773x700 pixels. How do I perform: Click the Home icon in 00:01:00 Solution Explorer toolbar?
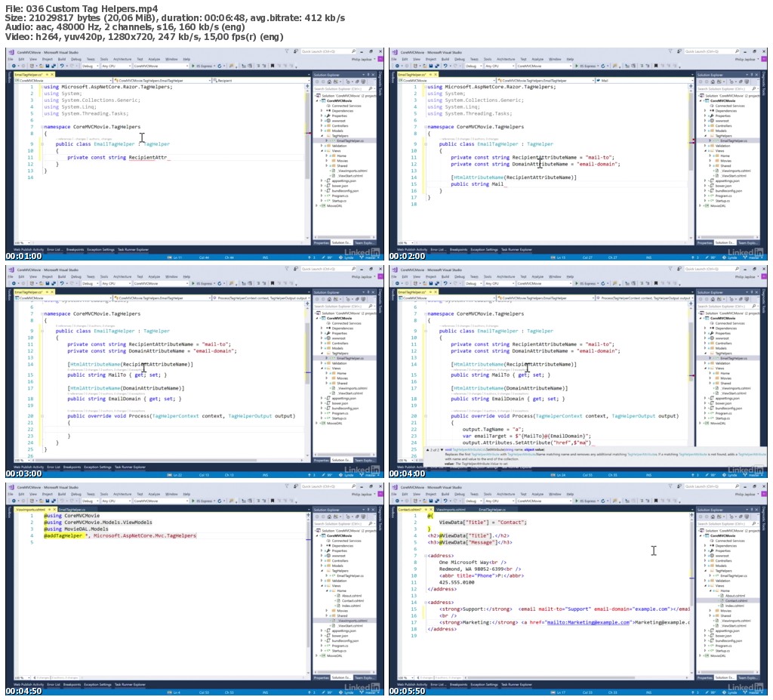click(x=329, y=82)
